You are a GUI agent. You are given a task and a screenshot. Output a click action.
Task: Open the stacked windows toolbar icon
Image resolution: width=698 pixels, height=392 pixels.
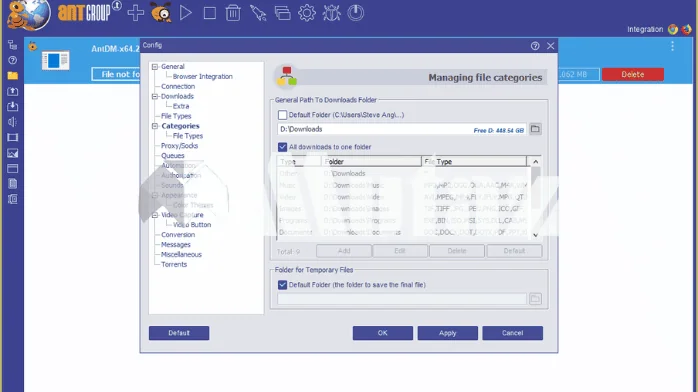(282, 13)
